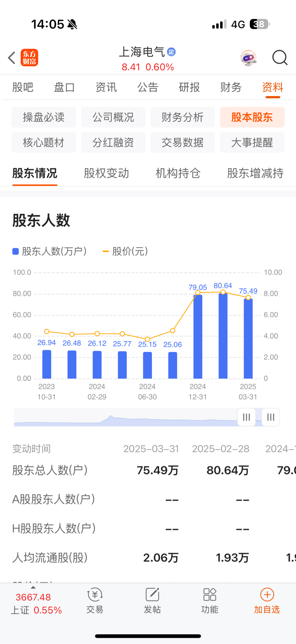
Task: Click the right range slider handle
Action: click(271, 417)
